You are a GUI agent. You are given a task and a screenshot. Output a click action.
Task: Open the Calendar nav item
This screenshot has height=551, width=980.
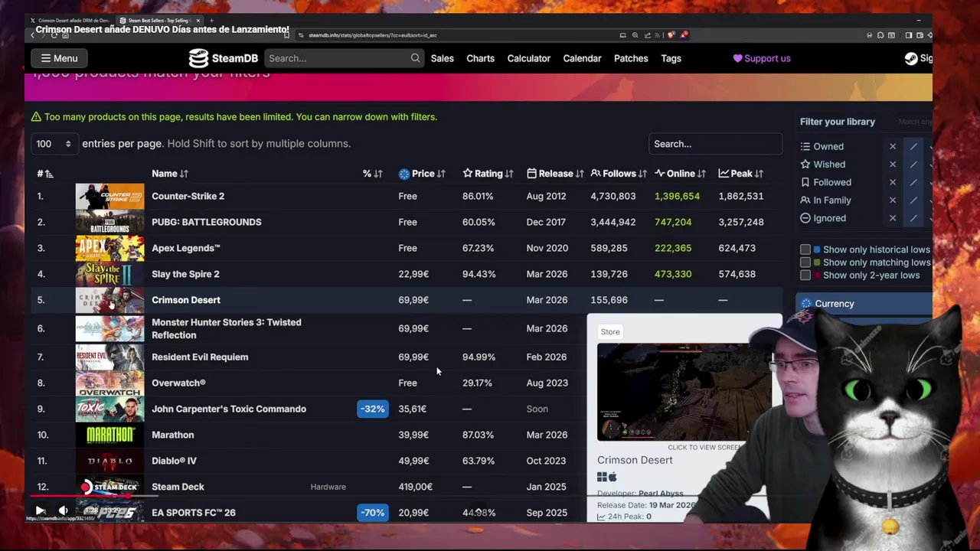tap(582, 58)
